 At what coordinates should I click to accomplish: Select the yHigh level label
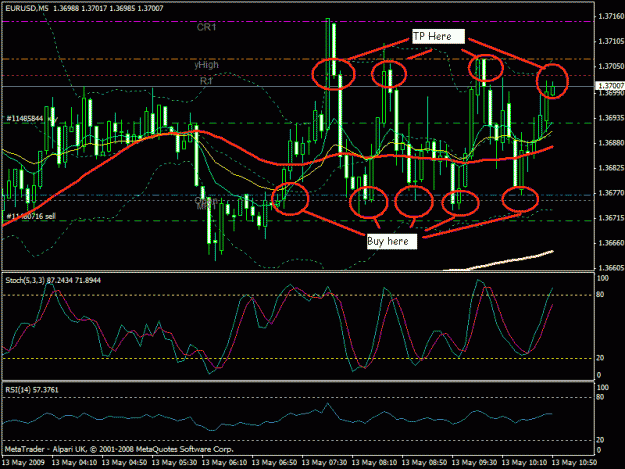(x=206, y=65)
